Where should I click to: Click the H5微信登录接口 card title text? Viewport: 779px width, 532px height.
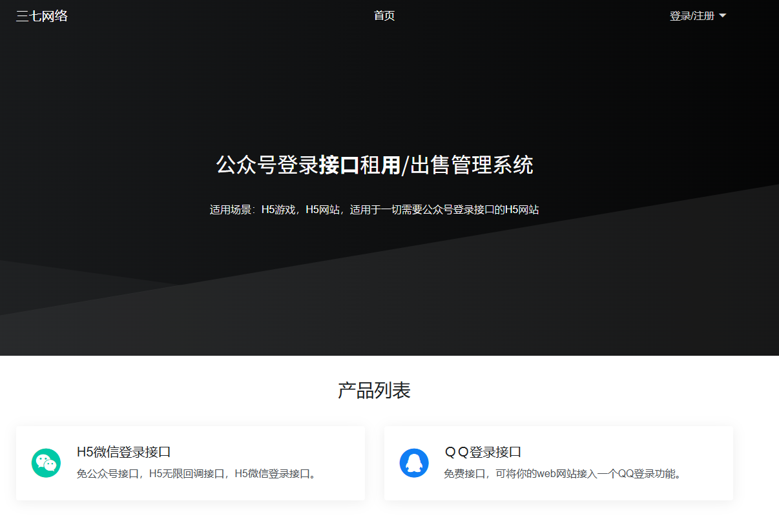tap(124, 453)
